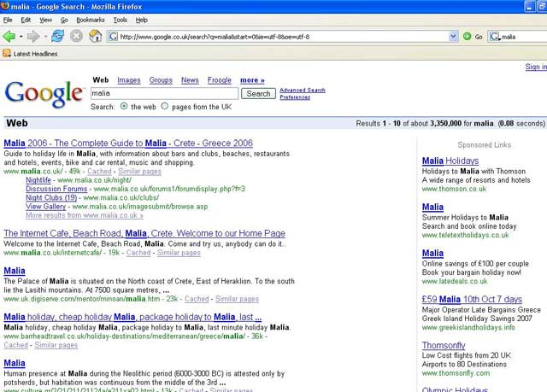Open latedeals 'Malia' sponsored link
The width and height of the screenshot is (547, 392).
[432, 253]
